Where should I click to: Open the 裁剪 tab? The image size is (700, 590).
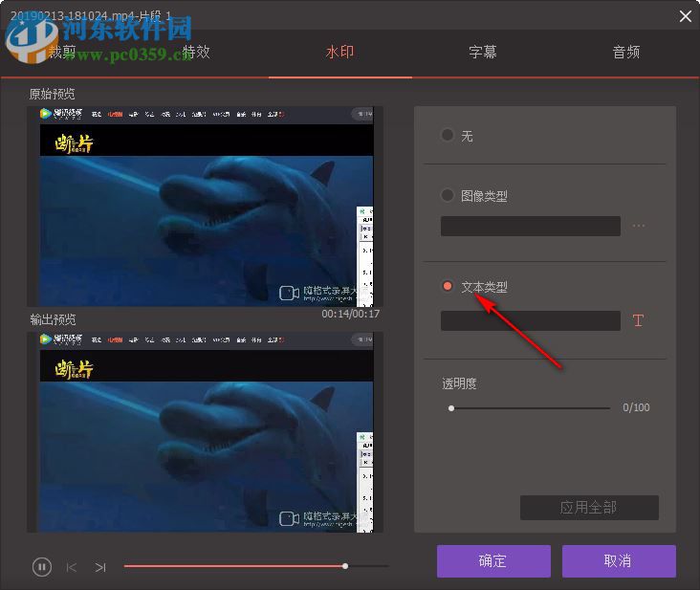point(62,52)
